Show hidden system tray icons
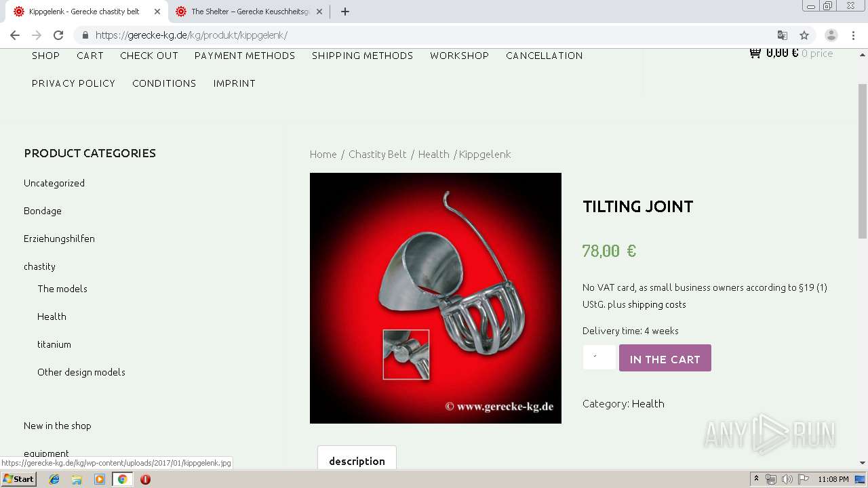 [756, 479]
